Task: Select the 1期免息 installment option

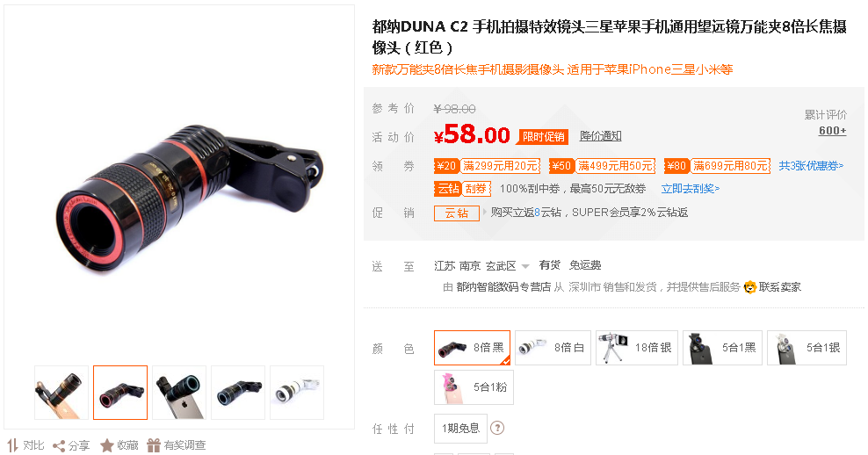Action: (x=460, y=429)
